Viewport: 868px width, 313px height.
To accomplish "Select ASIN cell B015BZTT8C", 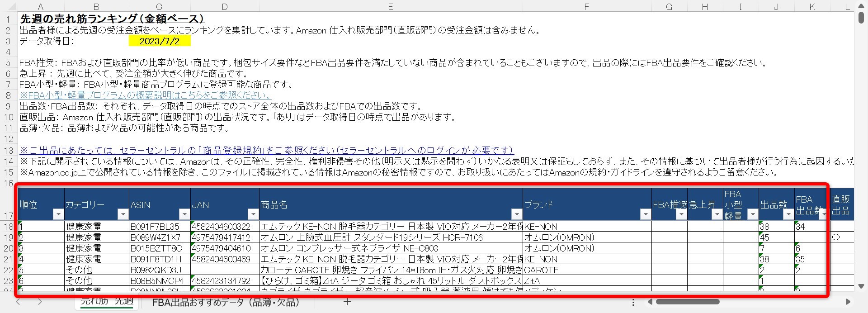I will (x=159, y=248).
